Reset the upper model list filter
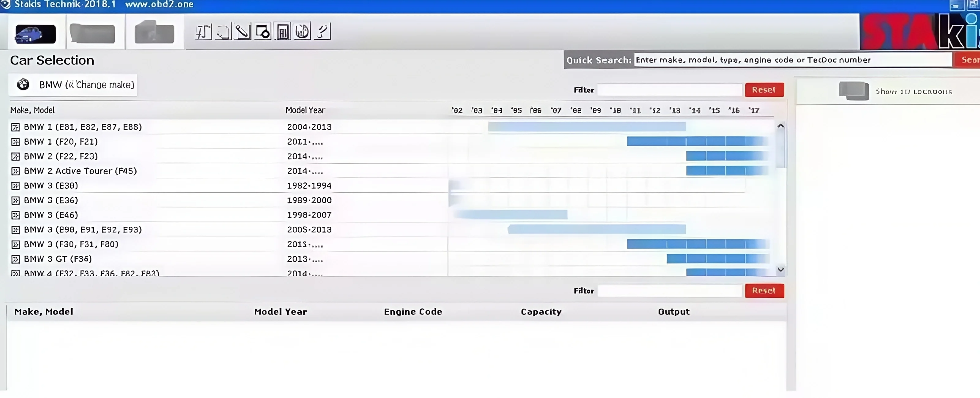 click(764, 90)
